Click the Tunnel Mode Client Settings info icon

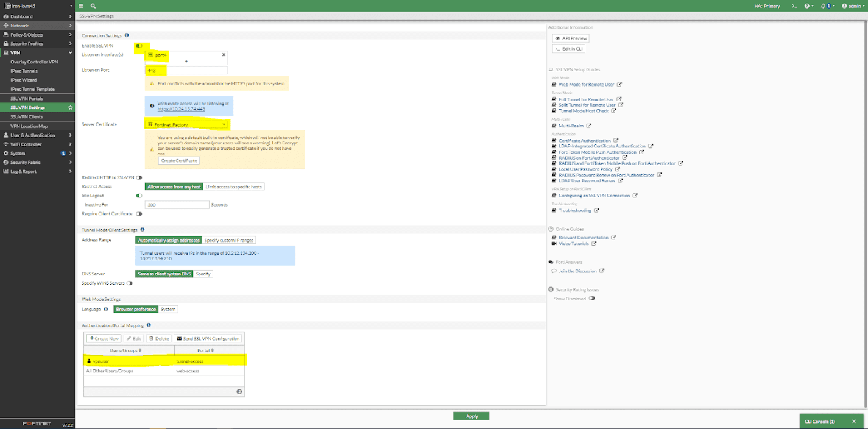(143, 230)
